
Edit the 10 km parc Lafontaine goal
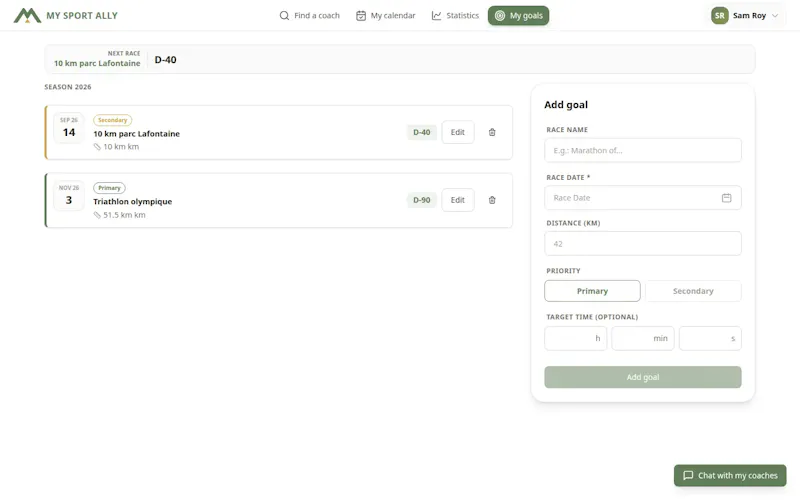tap(458, 132)
